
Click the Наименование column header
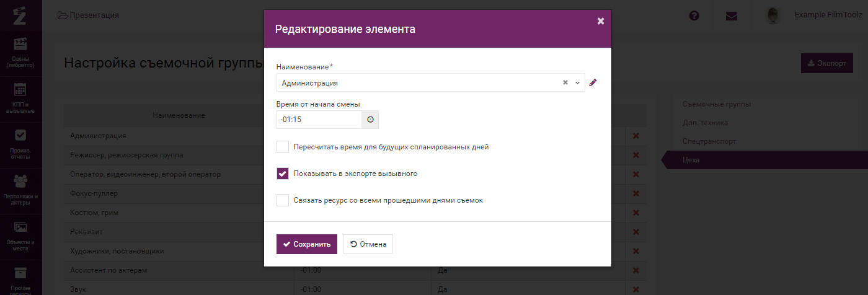(179, 115)
